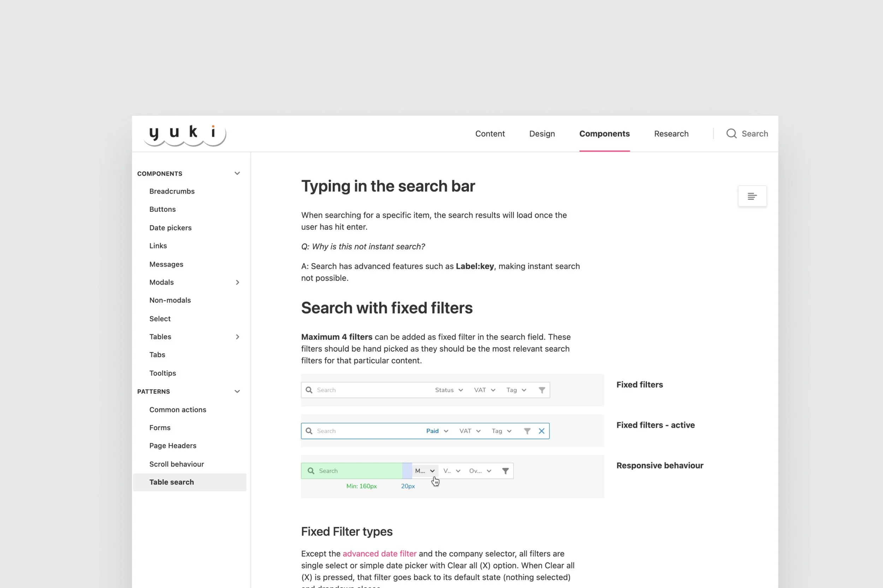Click magnifier icon in the active search bar
The width and height of the screenshot is (883, 588).
click(309, 431)
